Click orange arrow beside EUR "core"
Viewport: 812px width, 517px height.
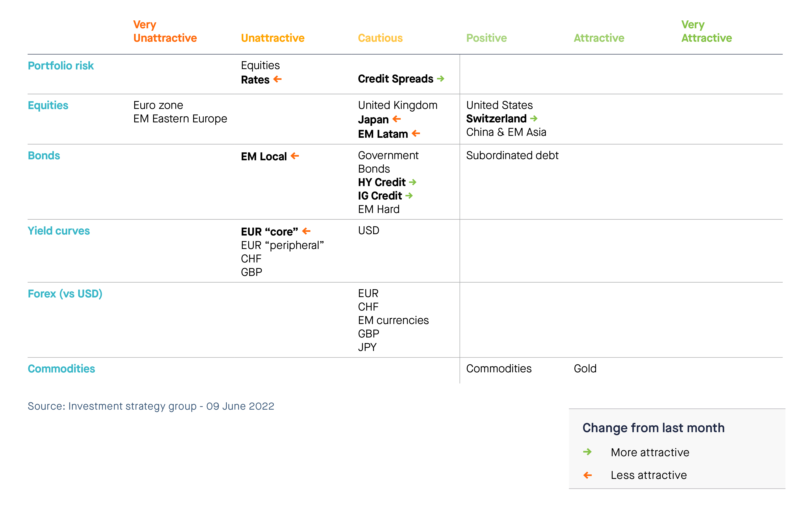(x=306, y=231)
